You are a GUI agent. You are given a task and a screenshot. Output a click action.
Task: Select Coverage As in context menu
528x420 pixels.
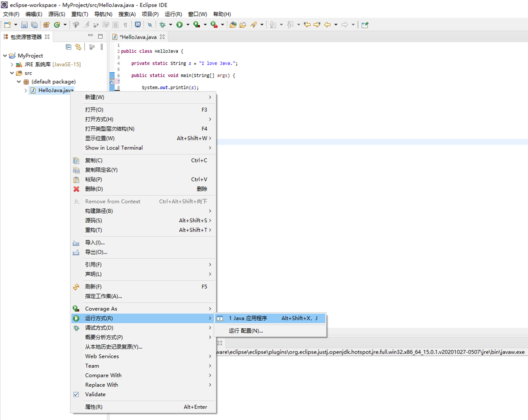click(144, 309)
